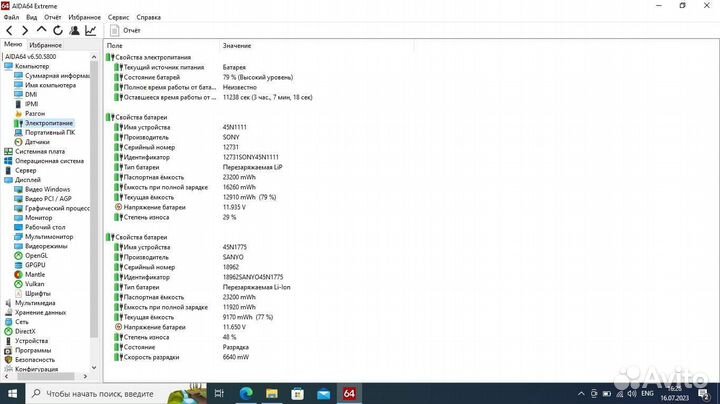Refresh the page with the circular arrow icon
Viewport: 720px width, 404px height.
(58, 31)
